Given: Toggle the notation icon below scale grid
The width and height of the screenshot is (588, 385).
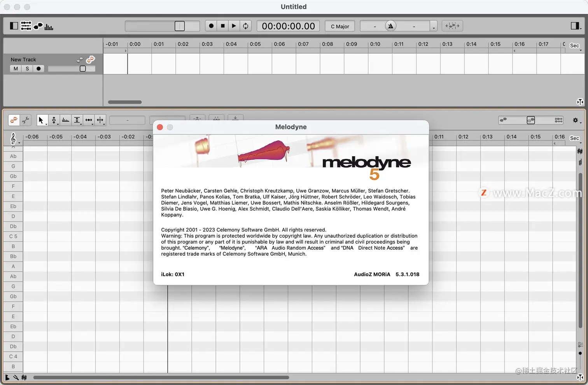Looking at the screenshot, I should (580, 162).
